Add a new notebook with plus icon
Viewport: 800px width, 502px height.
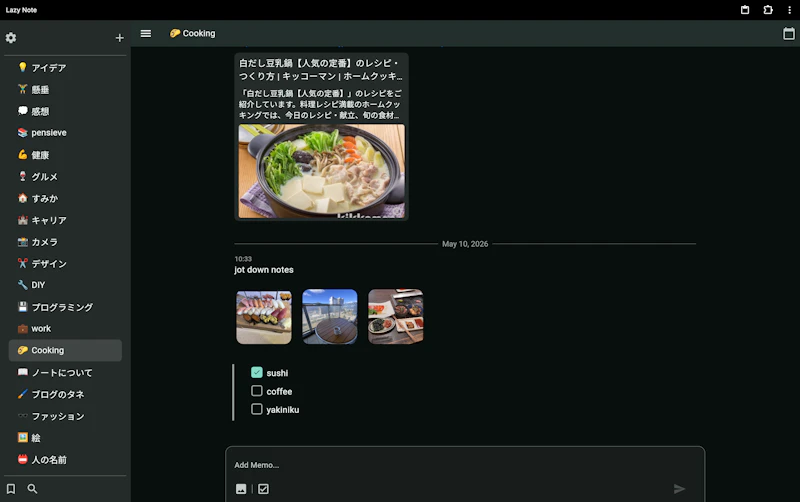(119, 38)
